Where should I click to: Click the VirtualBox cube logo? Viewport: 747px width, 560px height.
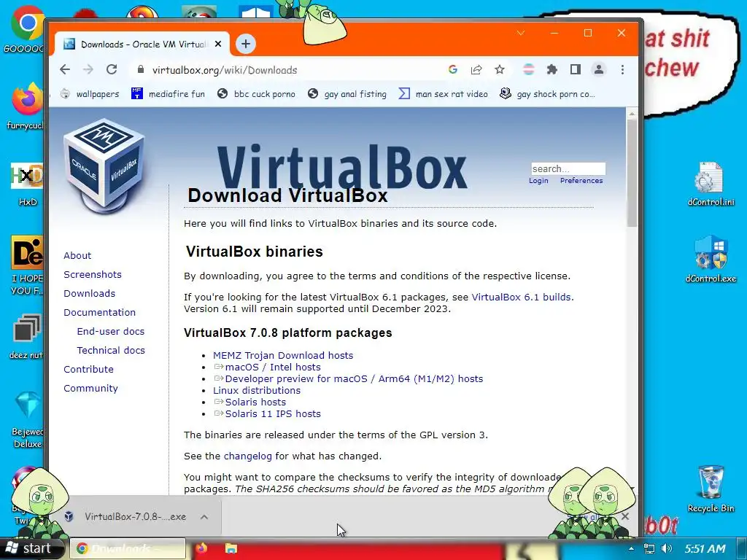coord(104,166)
